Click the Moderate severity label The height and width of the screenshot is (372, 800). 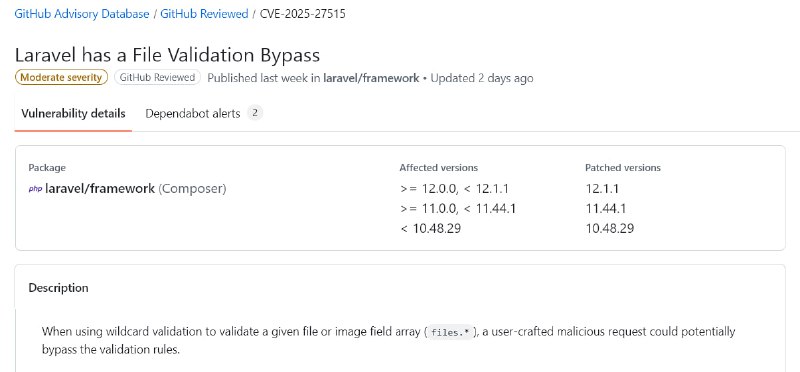click(x=61, y=78)
